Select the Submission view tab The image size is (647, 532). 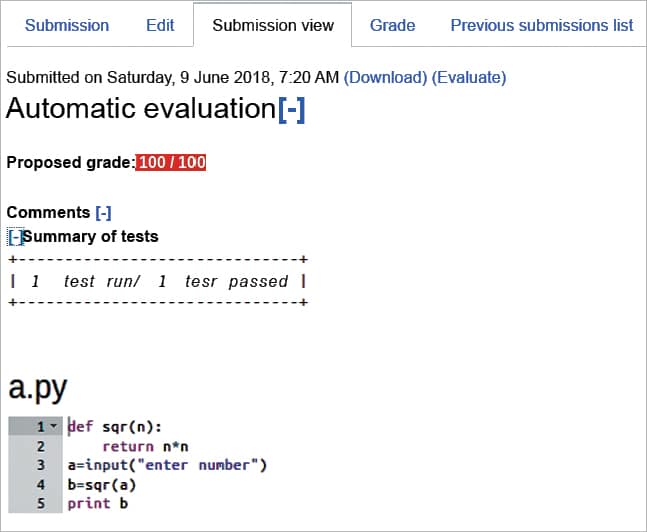tap(273, 25)
